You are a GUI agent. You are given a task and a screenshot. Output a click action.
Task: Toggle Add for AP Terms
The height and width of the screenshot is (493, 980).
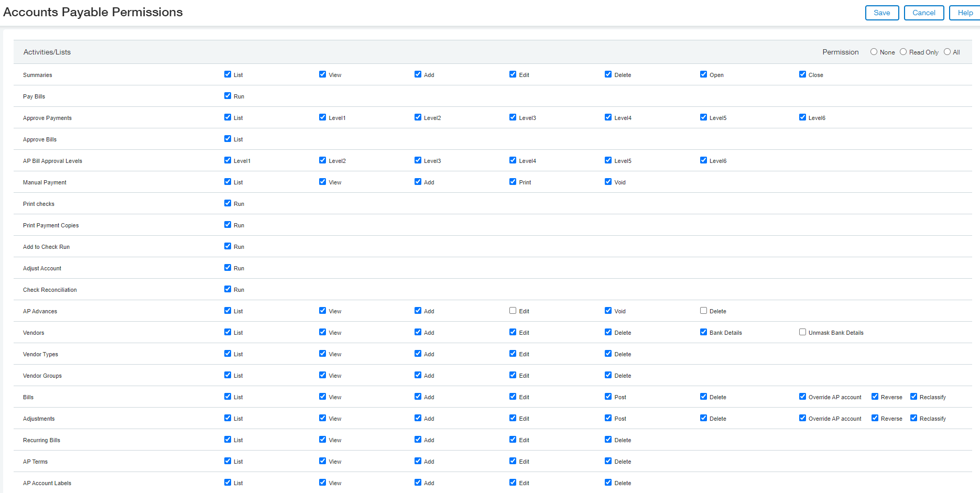tap(418, 461)
